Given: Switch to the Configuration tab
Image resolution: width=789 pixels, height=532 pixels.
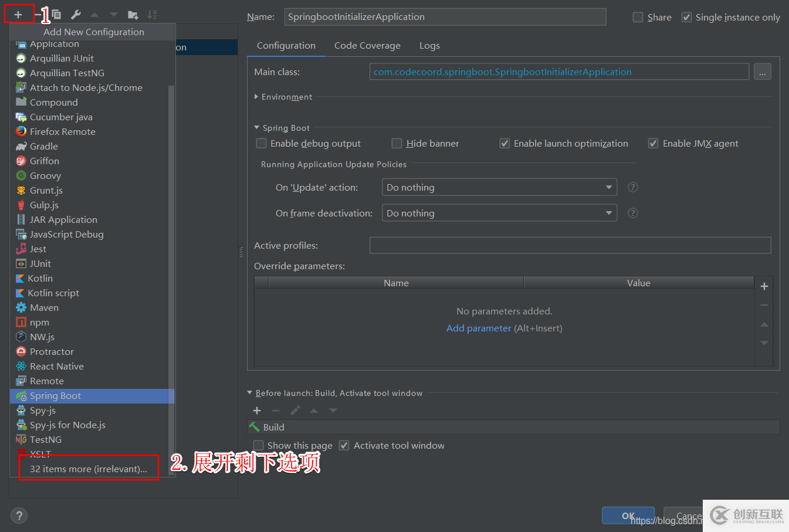Looking at the screenshot, I should [286, 46].
